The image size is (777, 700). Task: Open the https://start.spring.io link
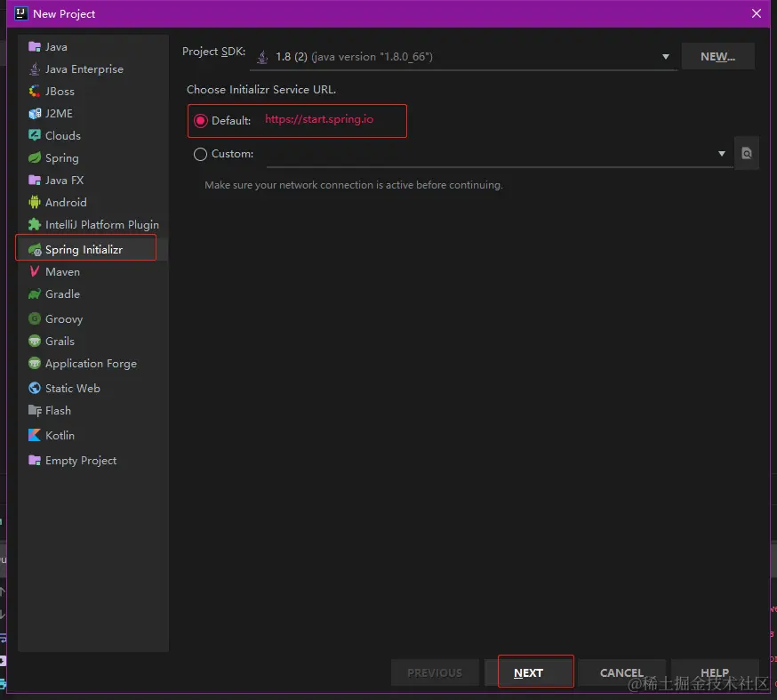319,119
